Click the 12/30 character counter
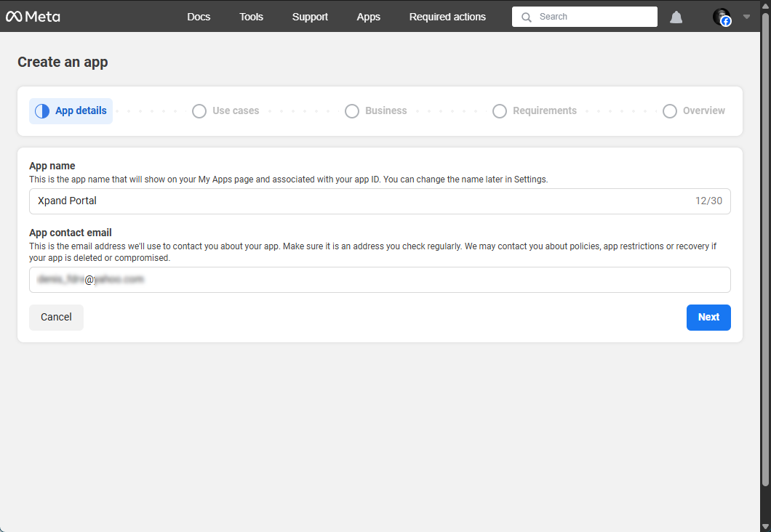This screenshot has width=771, height=532. 708,201
